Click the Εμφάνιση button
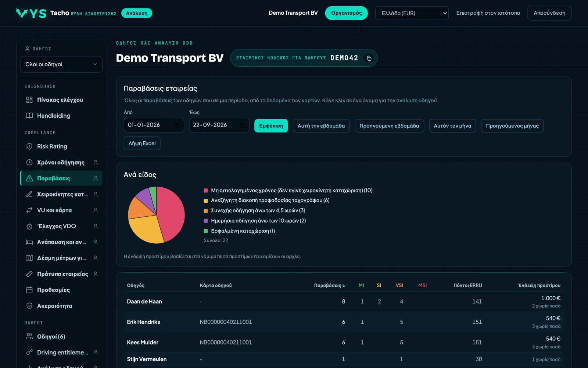Screen dimensions: 588x368 coord(271,126)
